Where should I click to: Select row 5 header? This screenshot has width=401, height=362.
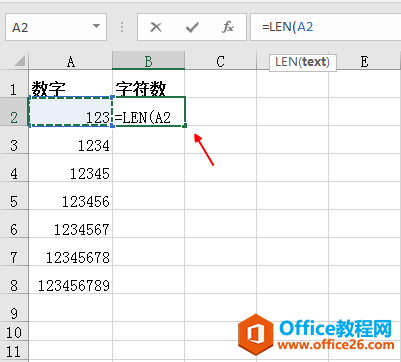(14, 196)
